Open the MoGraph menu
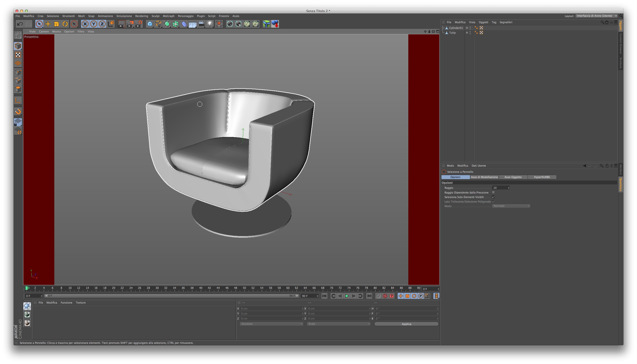This screenshot has width=637, height=364. click(x=168, y=16)
